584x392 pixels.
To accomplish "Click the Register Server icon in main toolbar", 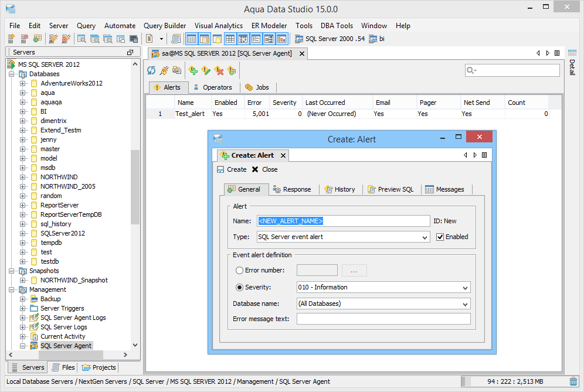I will click(11, 38).
